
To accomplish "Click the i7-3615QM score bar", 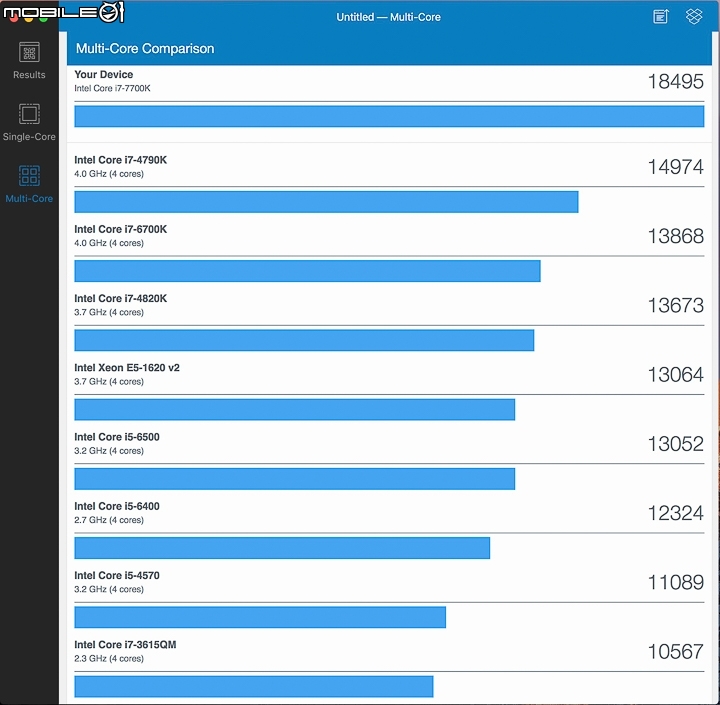I will [253, 687].
